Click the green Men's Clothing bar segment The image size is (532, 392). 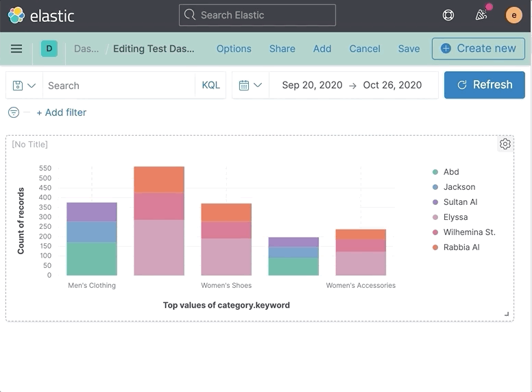pyautogui.click(x=92, y=258)
